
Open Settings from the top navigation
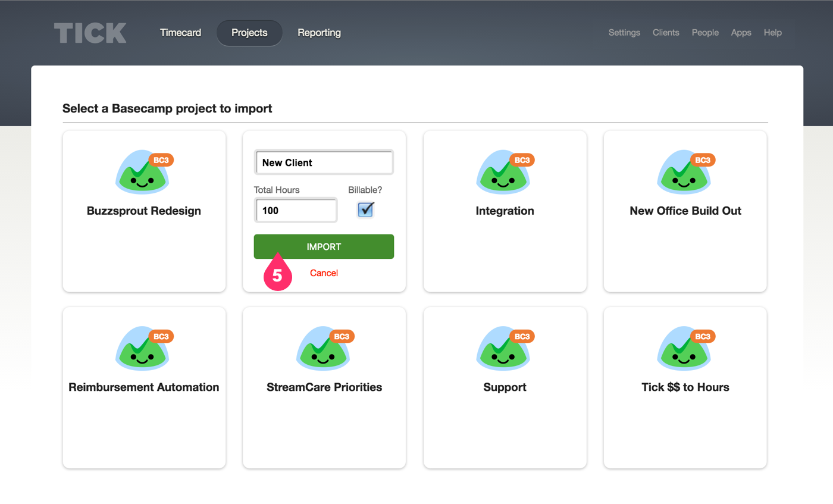[624, 33]
